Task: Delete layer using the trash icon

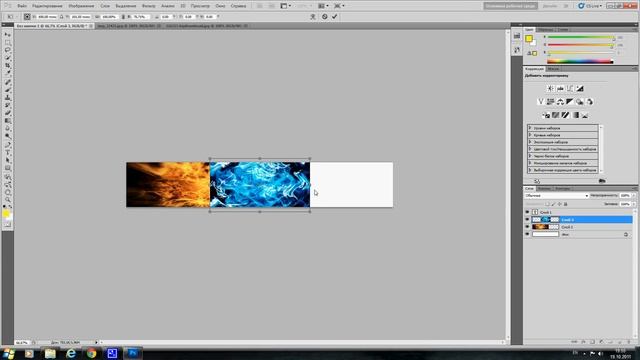Action: point(630,342)
